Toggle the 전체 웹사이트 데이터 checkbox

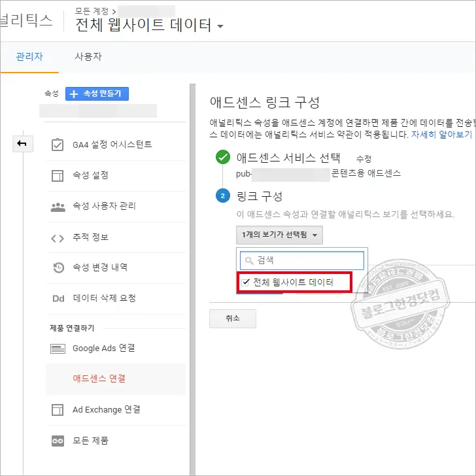pos(245,282)
